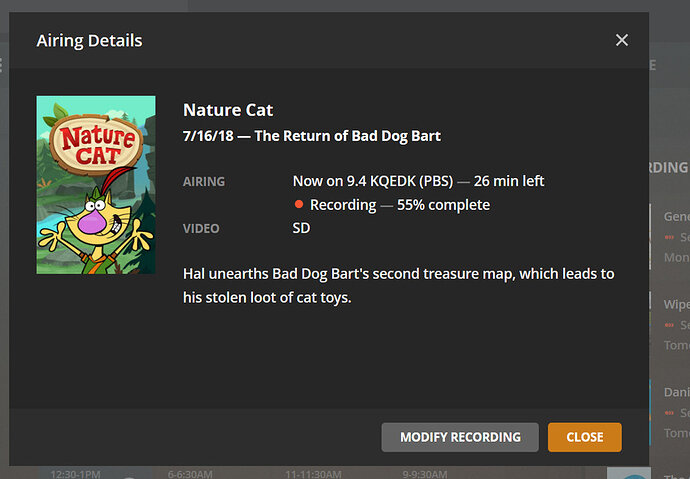Click the Airing Details dialog heading

(x=89, y=41)
